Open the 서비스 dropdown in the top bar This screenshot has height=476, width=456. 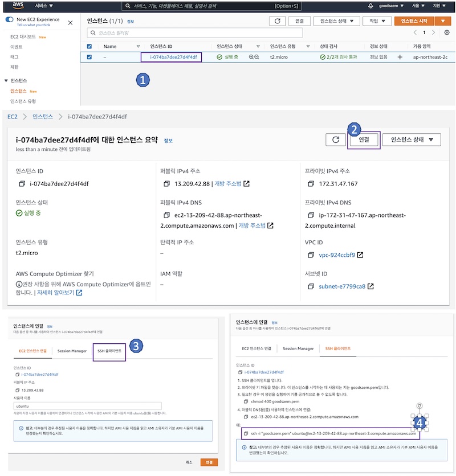[44, 6]
